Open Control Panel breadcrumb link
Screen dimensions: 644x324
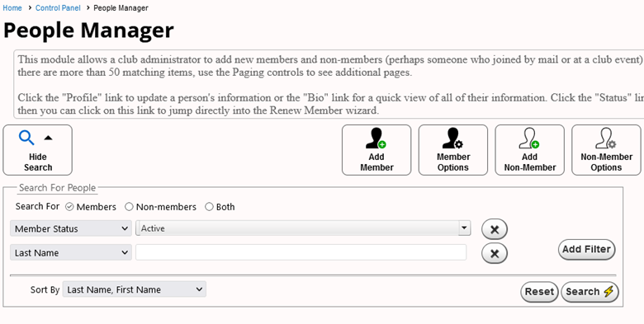coord(58,7)
